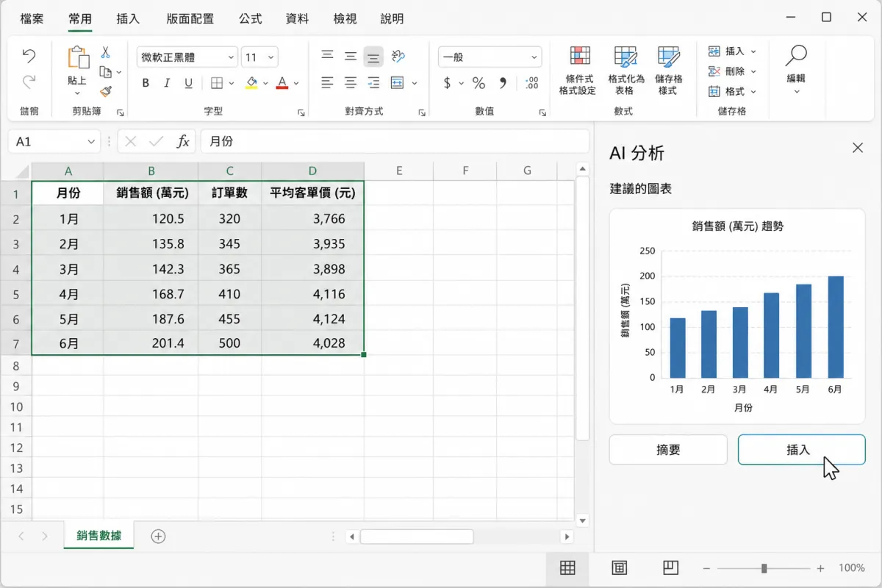Image resolution: width=882 pixels, height=588 pixels.
Task: Switch to the 版面配置 tab
Action: click(x=190, y=19)
